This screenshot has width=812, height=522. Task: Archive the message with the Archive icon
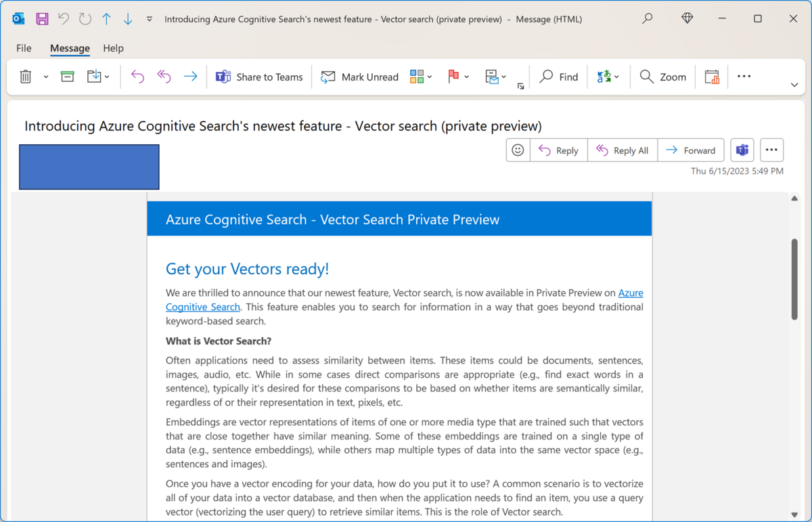coord(68,77)
